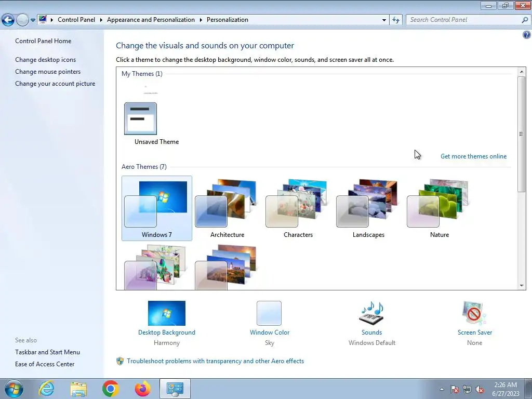Click the Control Panel taskbar button
This screenshot has width=532, height=399.
175,389
